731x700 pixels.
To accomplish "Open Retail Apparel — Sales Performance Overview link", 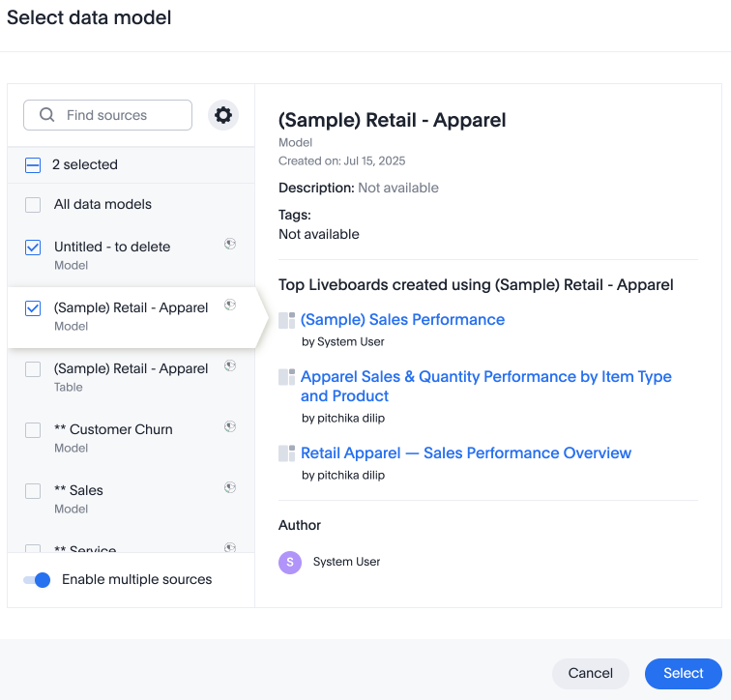I will coord(466,453).
